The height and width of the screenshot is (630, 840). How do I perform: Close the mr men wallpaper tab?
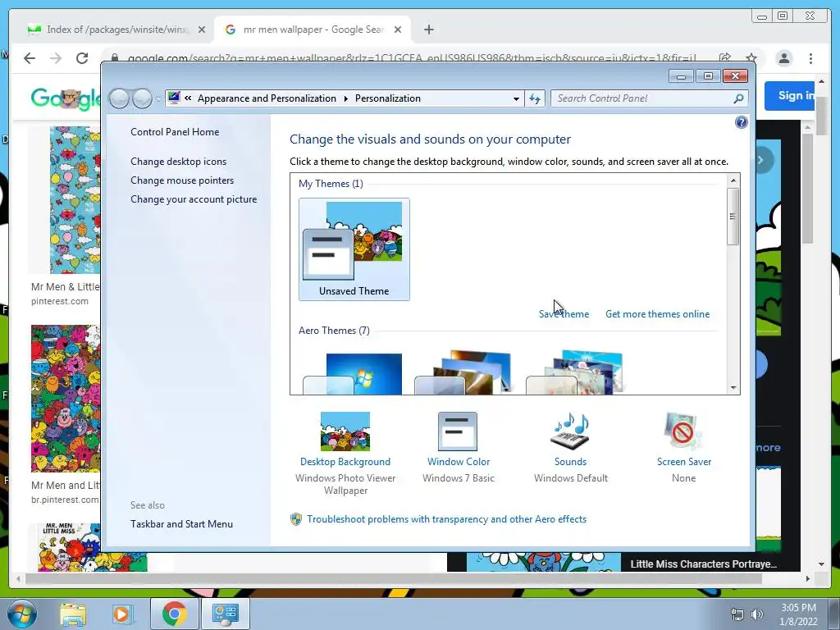pyautogui.click(x=398, y=30)
